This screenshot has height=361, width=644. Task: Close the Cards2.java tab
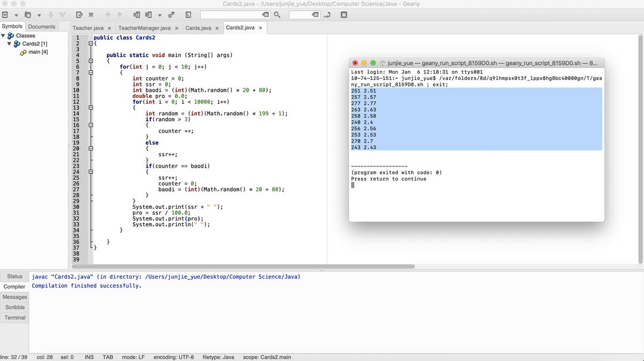(x=261, y=28)
